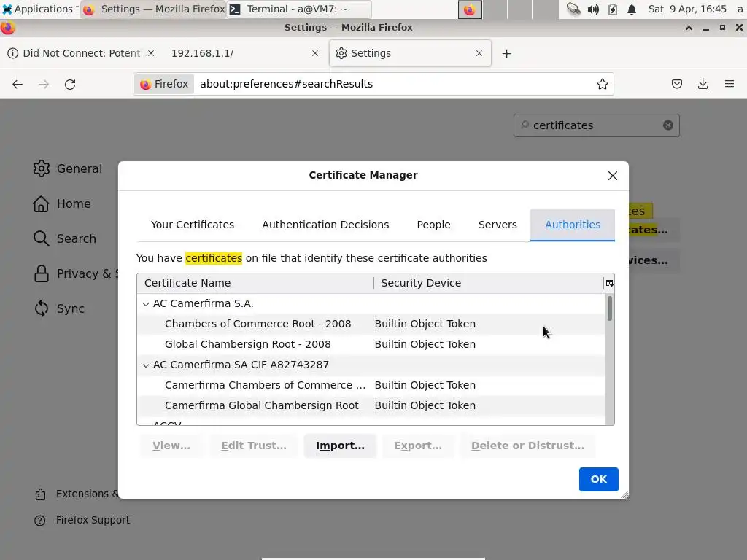This screenshot has height=560, width=747.
Task: Reload the current page
Action: [x=70, y=85]
